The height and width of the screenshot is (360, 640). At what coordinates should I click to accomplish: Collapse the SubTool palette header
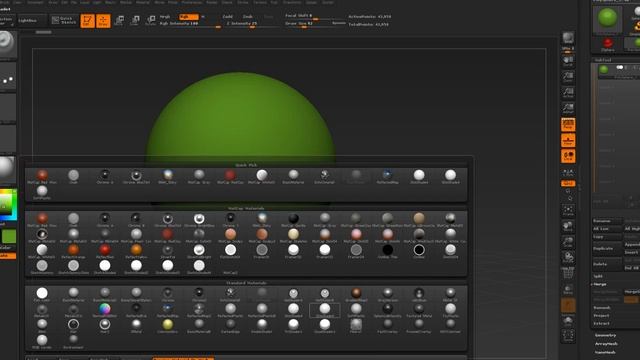(603, 60)
